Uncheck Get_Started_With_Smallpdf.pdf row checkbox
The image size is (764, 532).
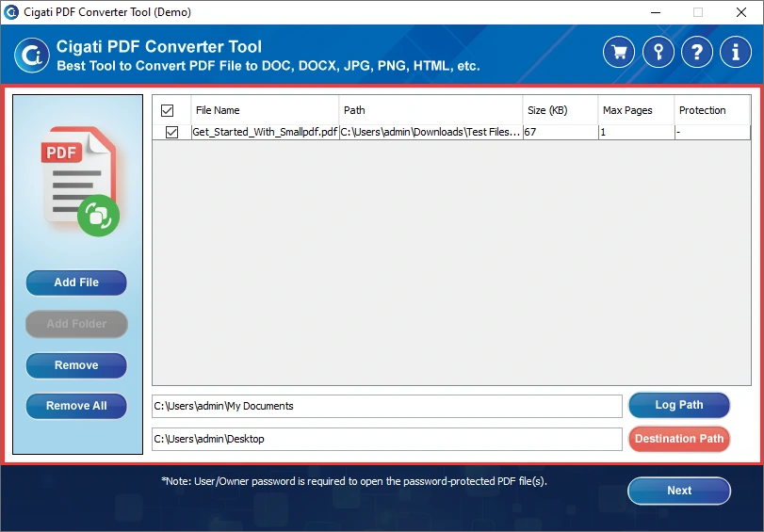172,132
